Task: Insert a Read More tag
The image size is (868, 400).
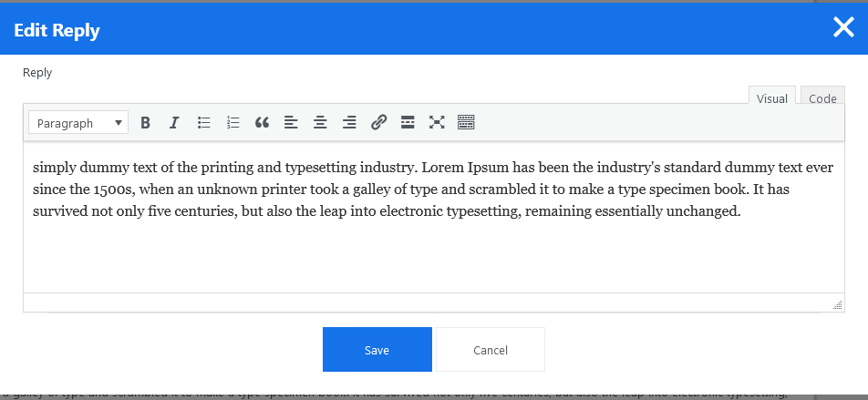Action: coord(408,123)
